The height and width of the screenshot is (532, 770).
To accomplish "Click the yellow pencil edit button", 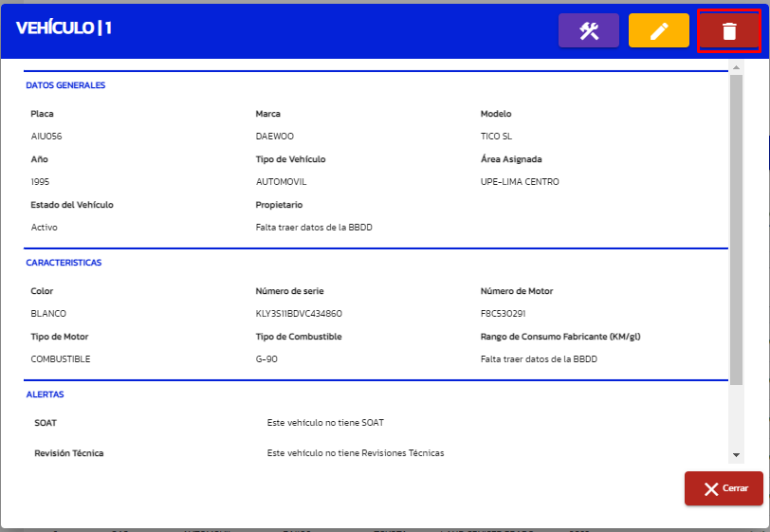I will click(658, 30).
